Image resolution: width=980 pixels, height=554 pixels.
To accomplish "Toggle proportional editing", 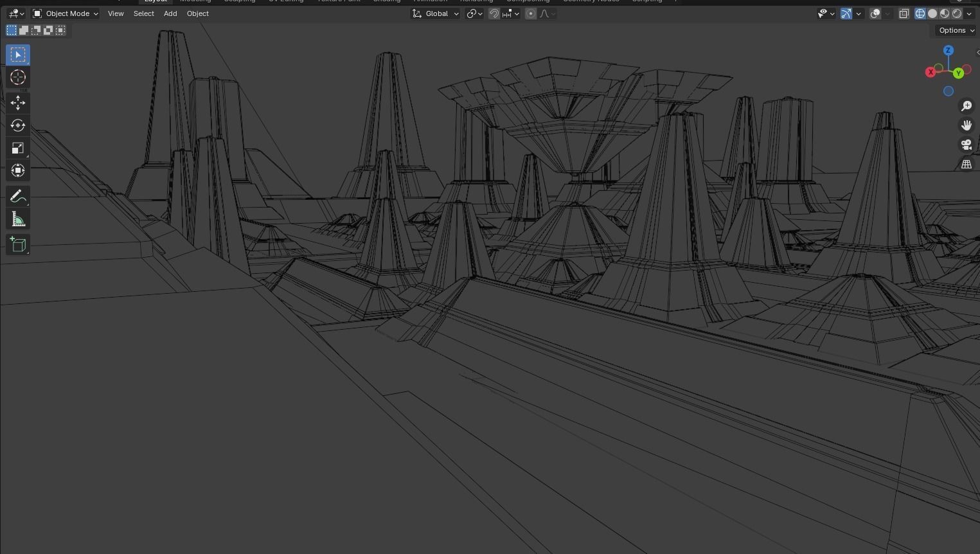I will tap(531, 13).
